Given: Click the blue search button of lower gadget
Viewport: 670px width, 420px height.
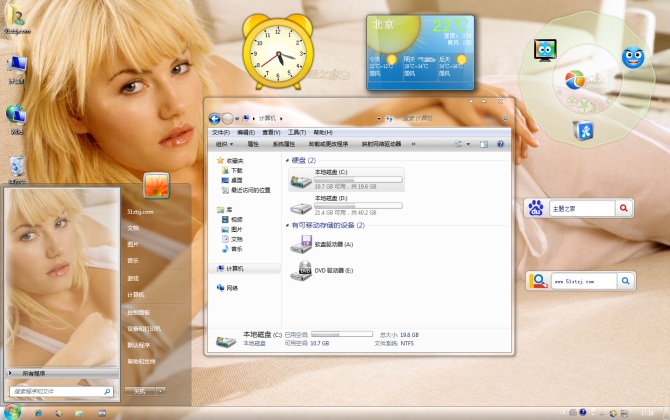Looking at the screenshot, I should click(x=626, y=281).
